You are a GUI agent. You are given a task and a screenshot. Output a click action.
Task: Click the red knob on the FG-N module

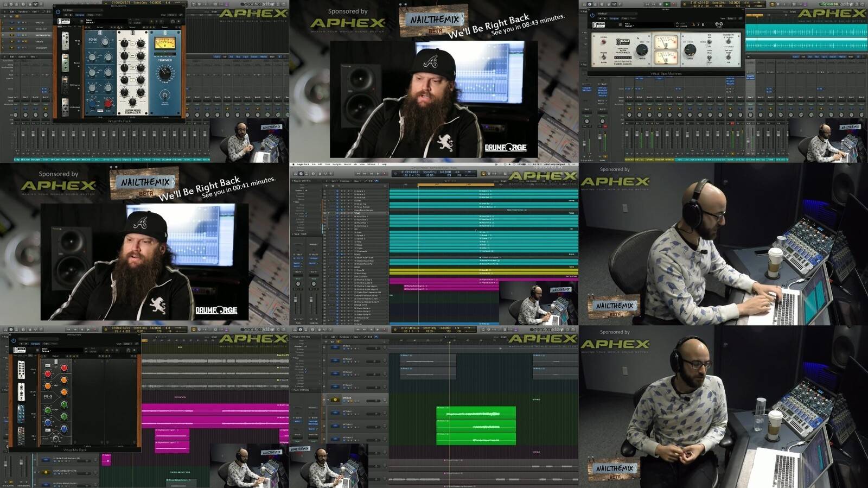click(108, 103)
